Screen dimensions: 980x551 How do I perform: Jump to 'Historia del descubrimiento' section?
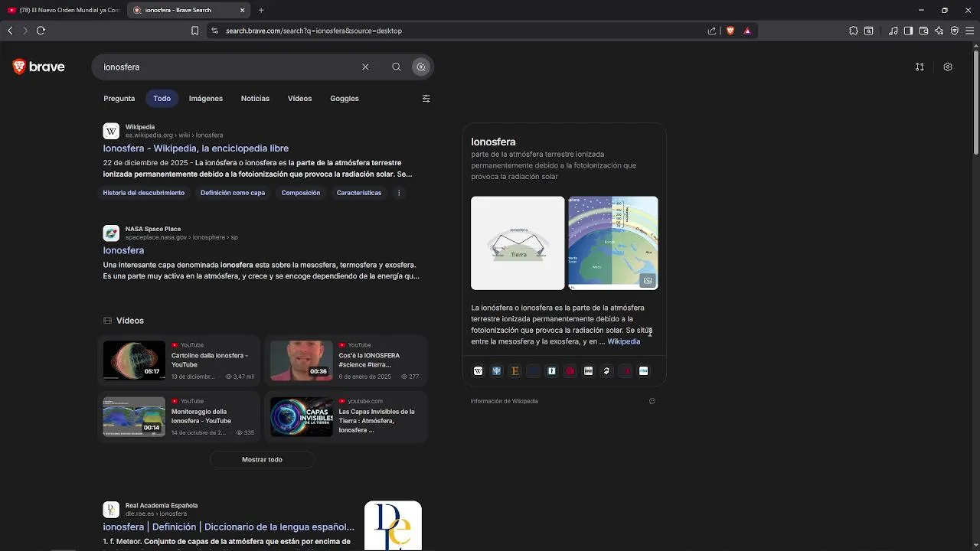(144, 193)
